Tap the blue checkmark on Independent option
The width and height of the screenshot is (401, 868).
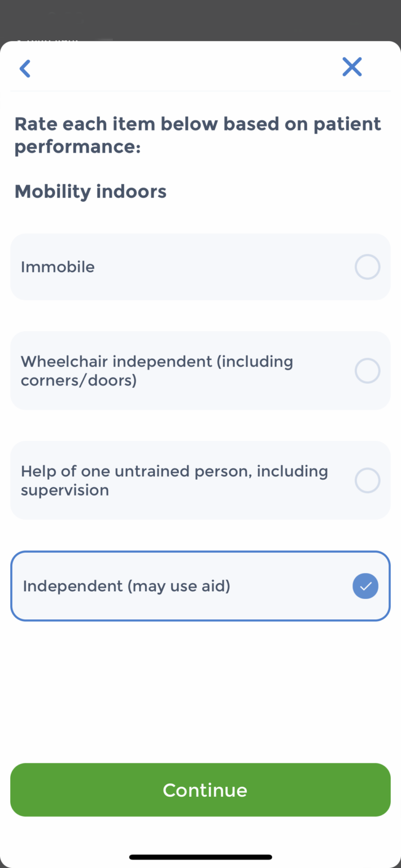point(365,586)
